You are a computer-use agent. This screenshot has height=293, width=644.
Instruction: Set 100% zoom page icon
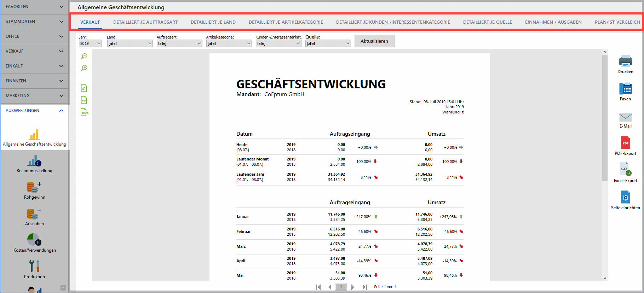click(84, 112)
